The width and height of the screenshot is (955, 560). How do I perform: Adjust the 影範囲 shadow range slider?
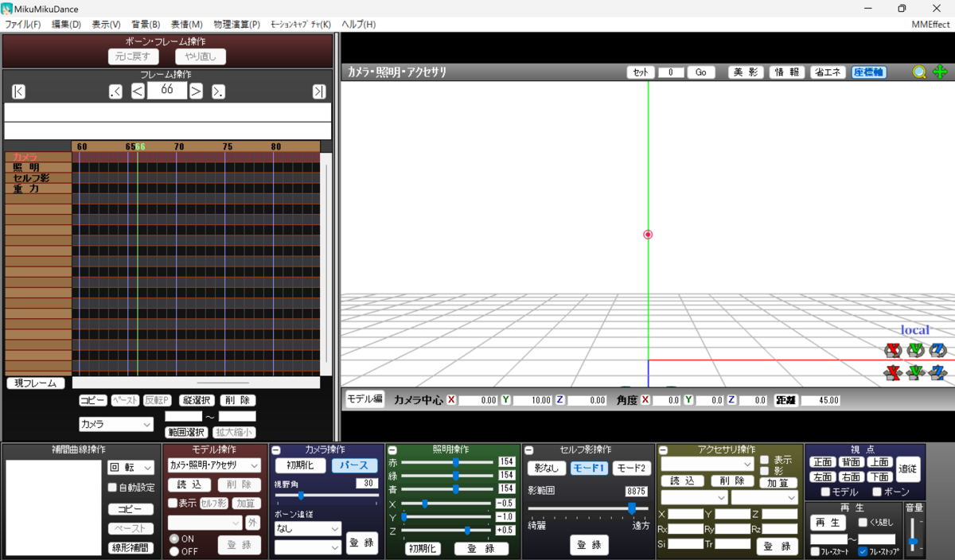tap(588, 507)
